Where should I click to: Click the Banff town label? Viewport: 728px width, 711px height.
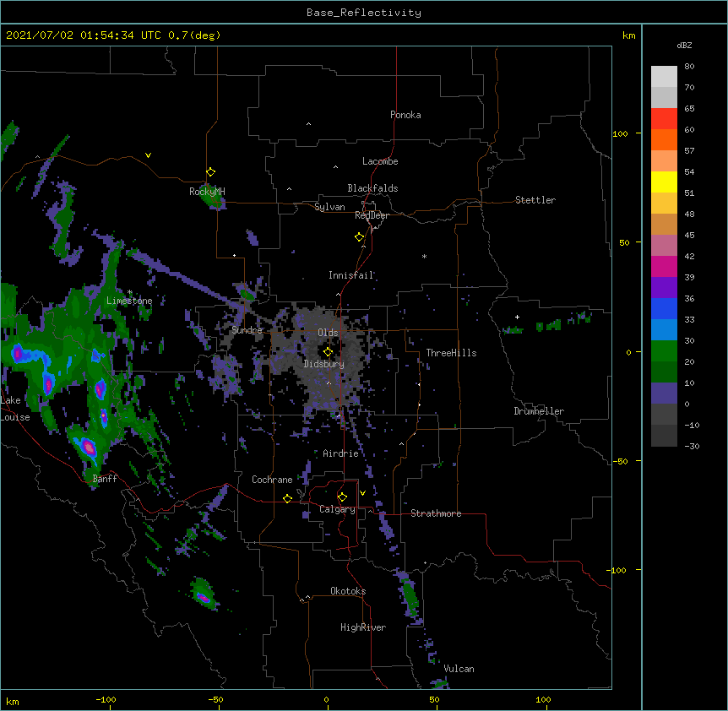pyautogui.click(x=105, y=479)
